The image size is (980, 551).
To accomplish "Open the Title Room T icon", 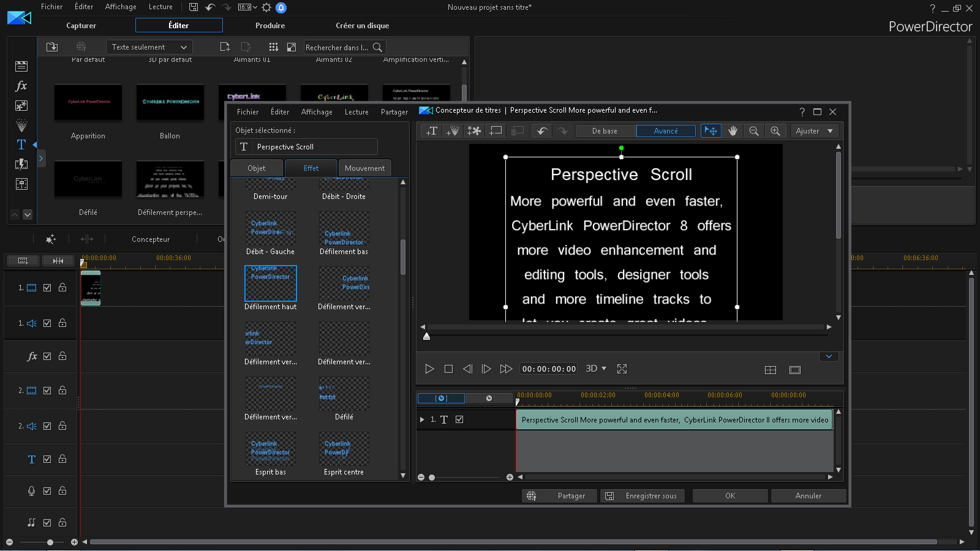I will tap(21, 144).
